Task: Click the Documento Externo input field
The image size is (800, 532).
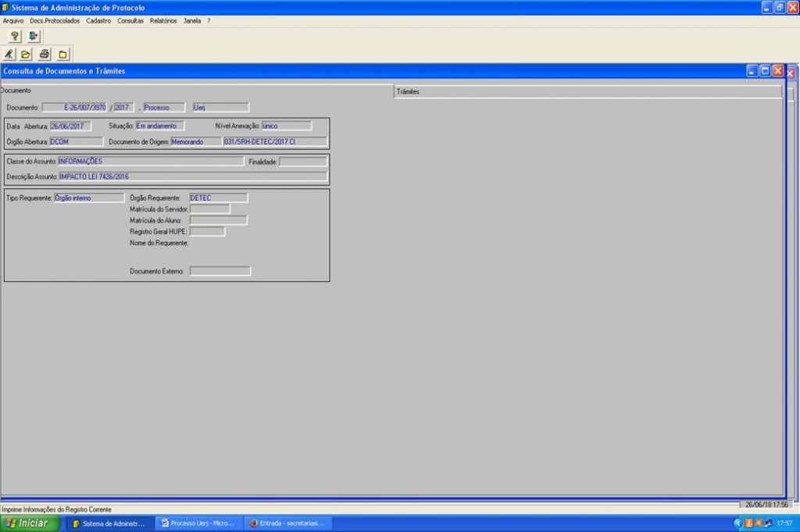Action: 220,271
